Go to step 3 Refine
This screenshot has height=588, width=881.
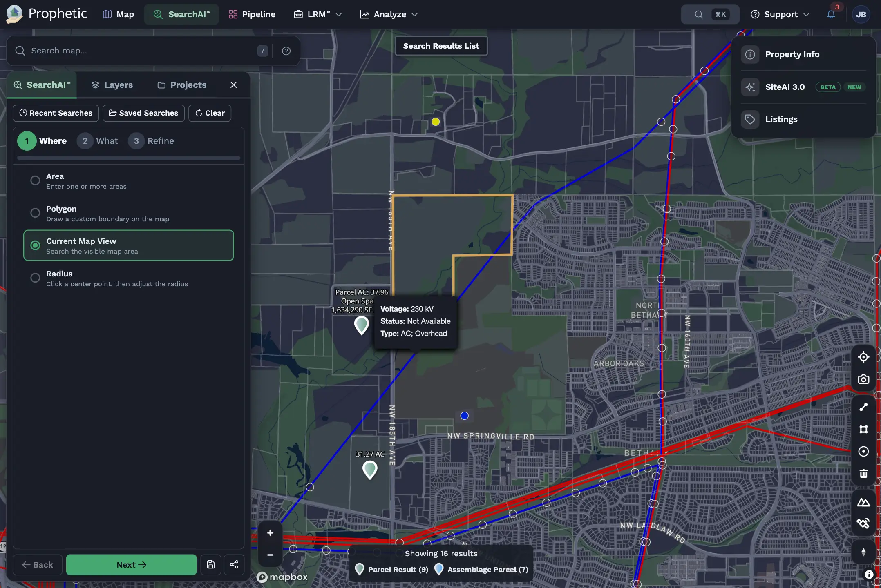[x=151, y=141]
